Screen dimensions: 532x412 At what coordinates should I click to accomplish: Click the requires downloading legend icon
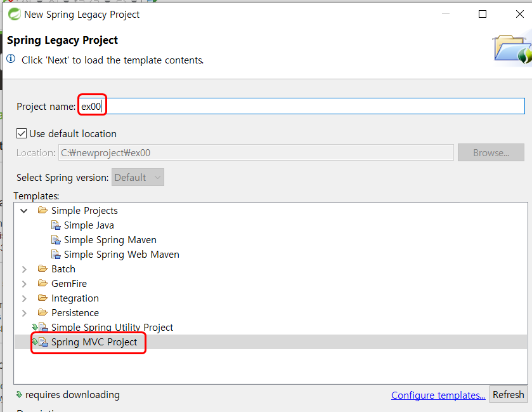coord(19,394)
